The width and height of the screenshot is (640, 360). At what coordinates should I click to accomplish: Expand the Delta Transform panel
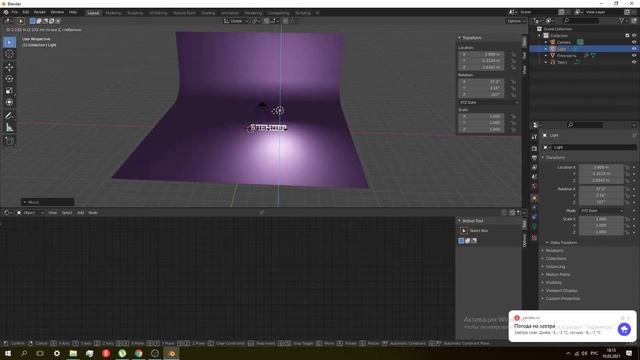563,242
